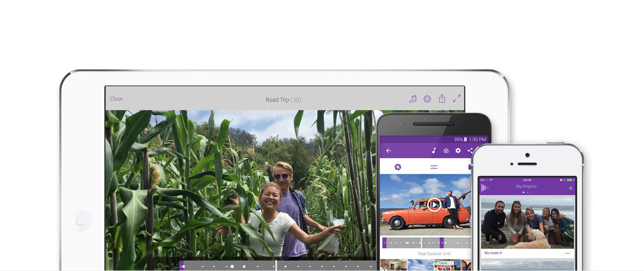
Task: Open the settings gear on the iPad editor
Action: [427, 99]
